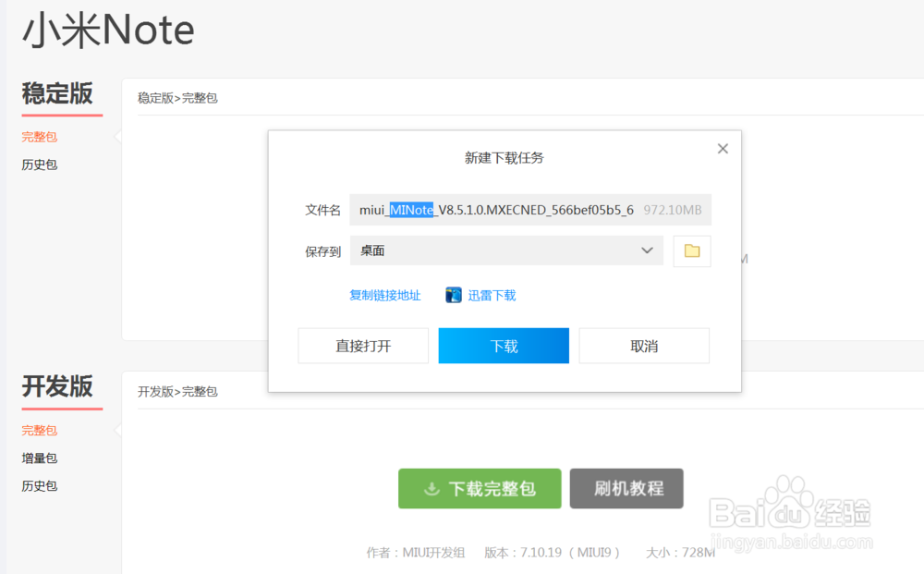
Task: Click the 直接打开 button
Action: (x=363, y=346)
